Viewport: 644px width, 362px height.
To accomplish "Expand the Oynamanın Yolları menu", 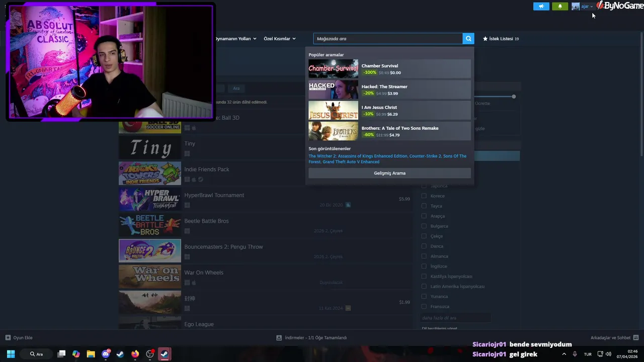I will (235, 39).
